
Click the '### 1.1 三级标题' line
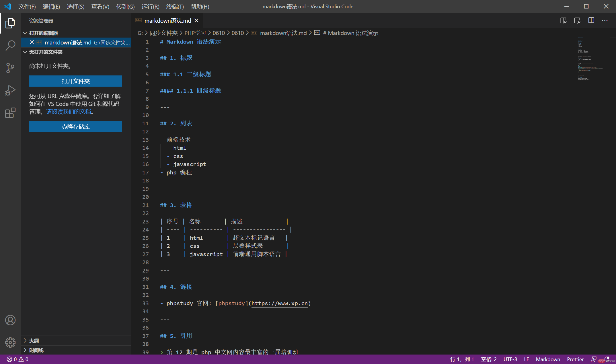pos(186,74)
